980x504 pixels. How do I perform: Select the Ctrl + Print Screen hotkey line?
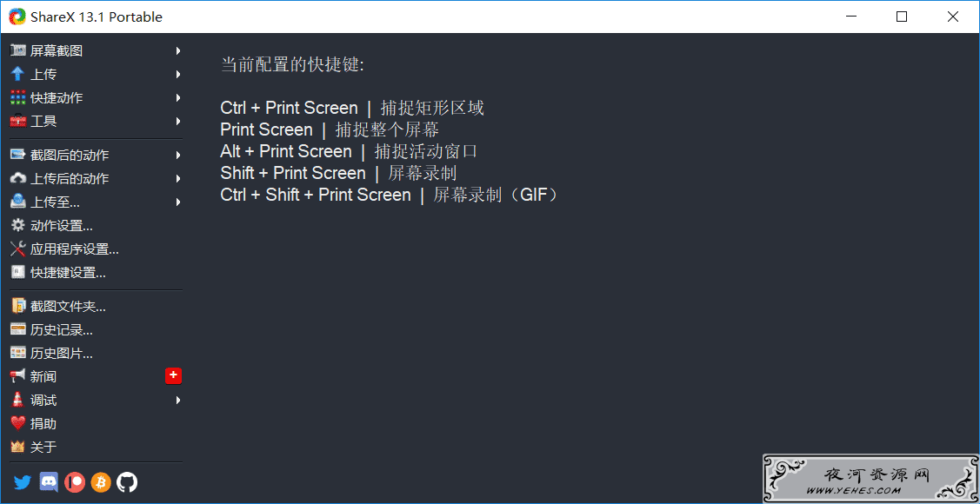coord(352,108)
